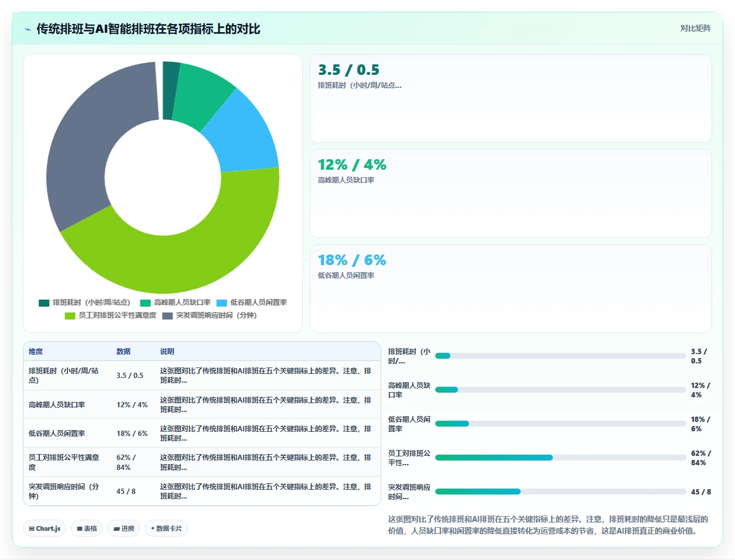This screenshot has width=735, height=560.
Task: Click the 3.5 / 0.5 data card
Action: pos(511,98)
